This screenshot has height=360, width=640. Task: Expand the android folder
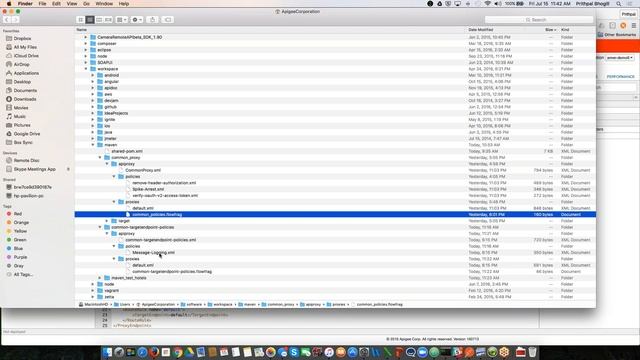point(93,75)
